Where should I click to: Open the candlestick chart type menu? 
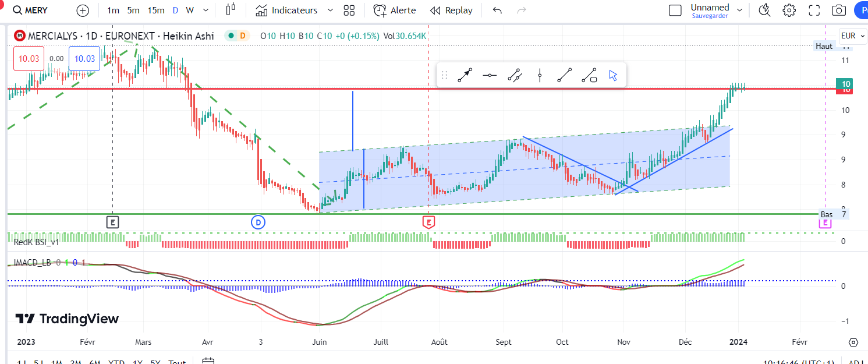(231, 10)
